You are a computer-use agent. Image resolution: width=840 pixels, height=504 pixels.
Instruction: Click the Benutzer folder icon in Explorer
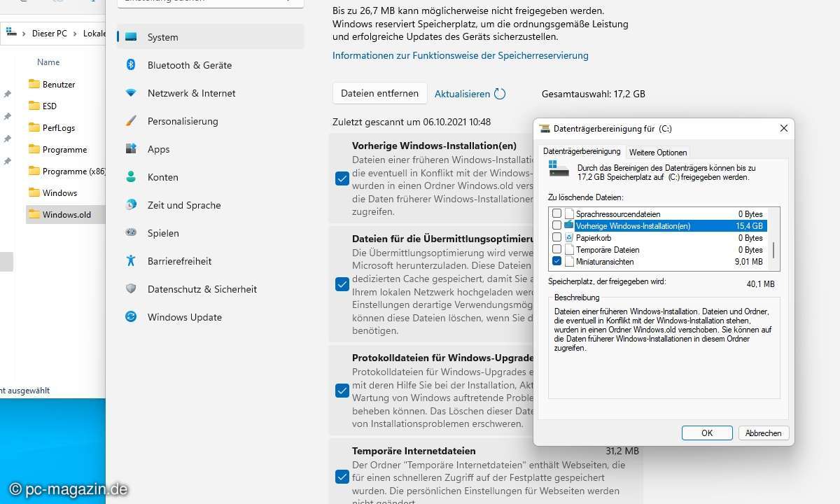(34, 84)
